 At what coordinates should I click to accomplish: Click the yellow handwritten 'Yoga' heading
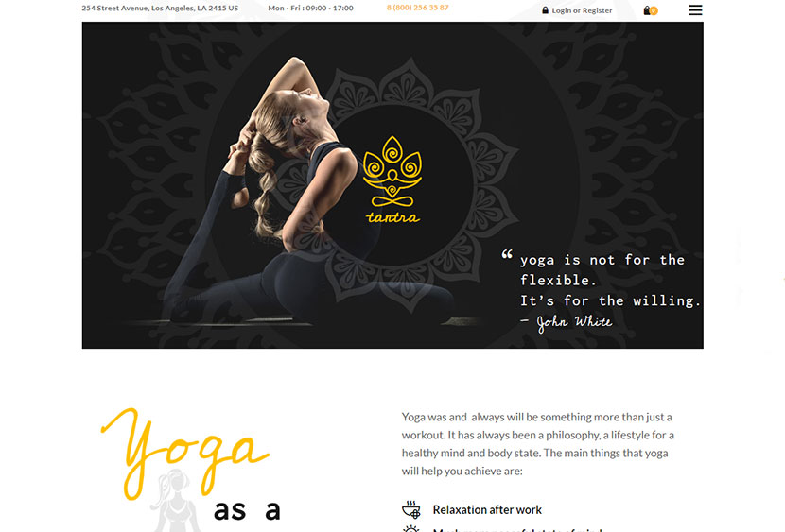coord(185,453)
